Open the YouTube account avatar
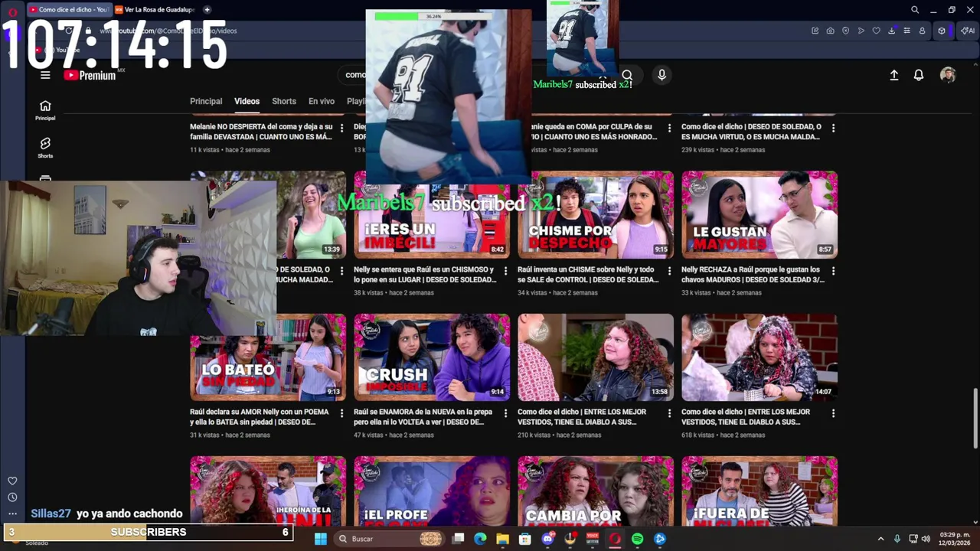Screen dimensions: 980x551 tap(948, 75)
